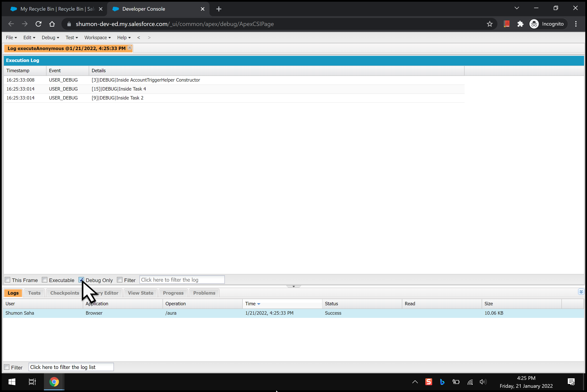This screenshot has height=392, width=587.
Task: Click the log list filter input
Action: pos(71,367)
